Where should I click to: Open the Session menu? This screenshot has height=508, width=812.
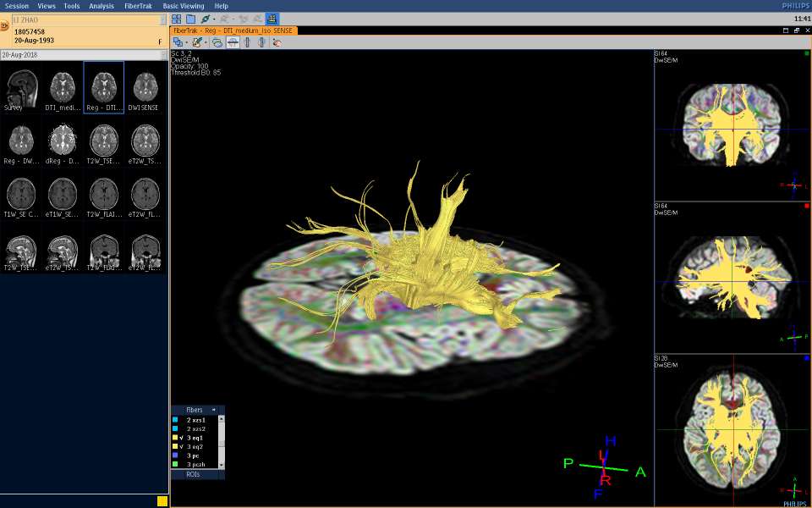pyautogui.click(x=17, y=6)
